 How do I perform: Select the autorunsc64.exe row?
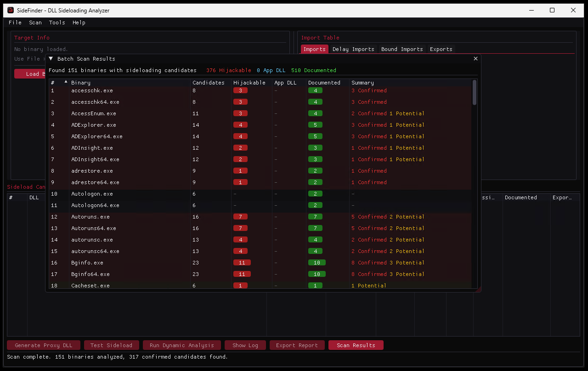[x=260, y=251]
